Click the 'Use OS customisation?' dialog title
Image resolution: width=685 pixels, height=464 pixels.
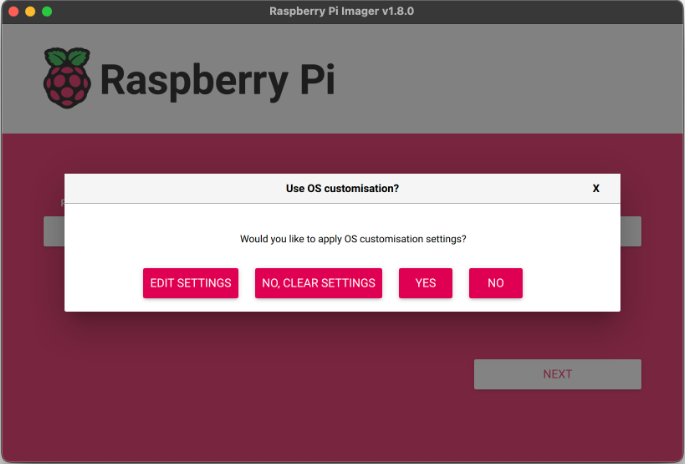point(342,188)
